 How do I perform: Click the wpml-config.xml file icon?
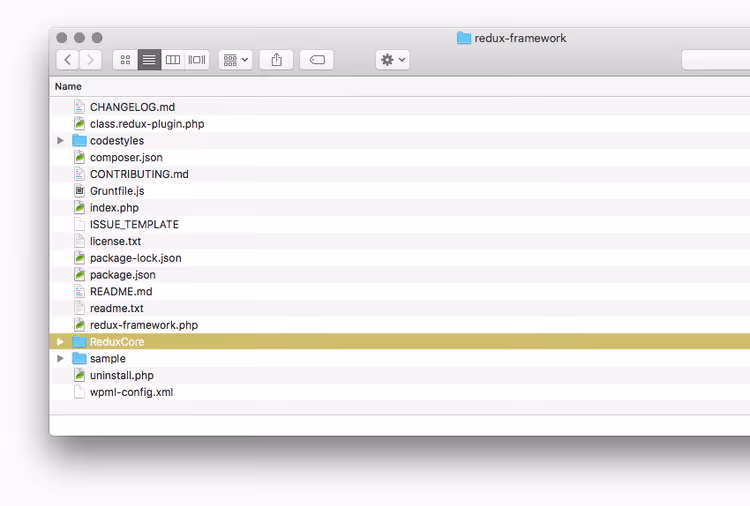79,392
